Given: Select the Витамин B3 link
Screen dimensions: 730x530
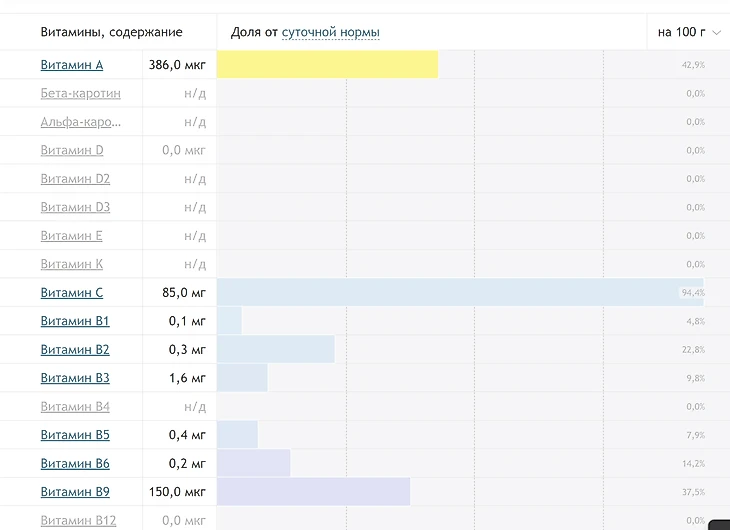Looking at the screenshot, I should tap(75, 378).
